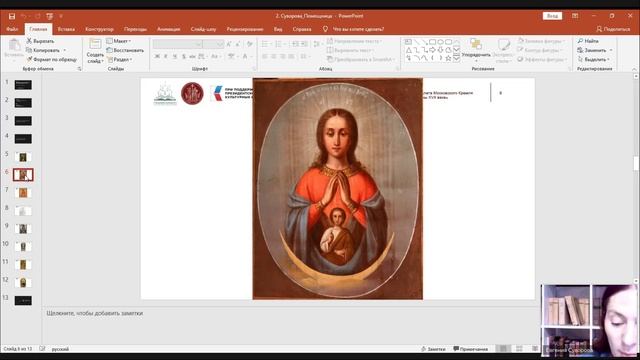This screenshot has width=640, height=360.
Task: Select the text box shape in gallery
Action: point(408,42)
